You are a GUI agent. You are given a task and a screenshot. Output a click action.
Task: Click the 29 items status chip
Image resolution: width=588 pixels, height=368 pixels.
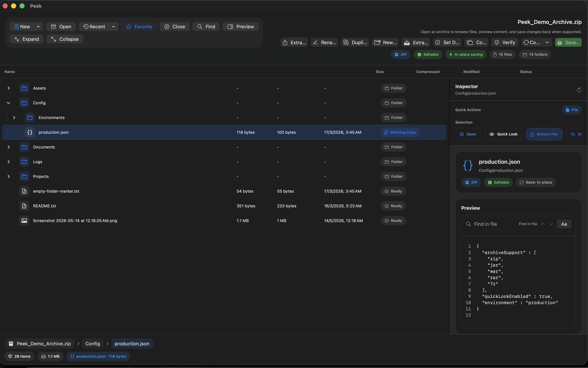pos(19,356)
